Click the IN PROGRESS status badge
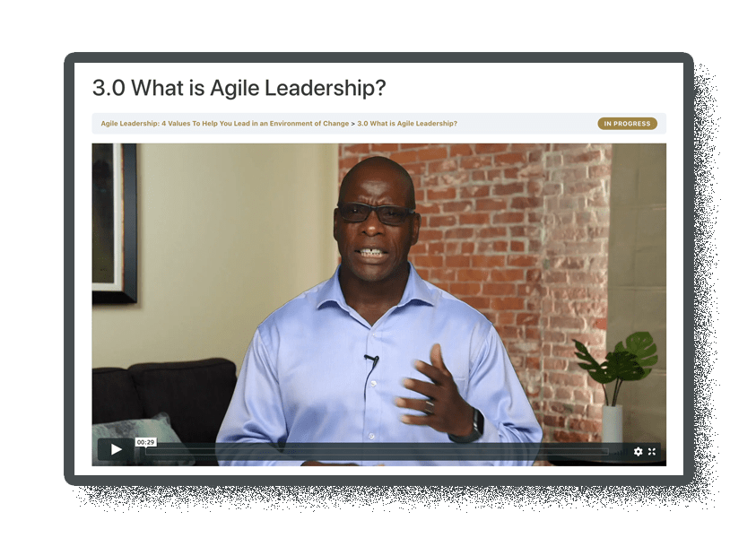The width and height of the screenshot is (756, 538). (x=627, y=124)
